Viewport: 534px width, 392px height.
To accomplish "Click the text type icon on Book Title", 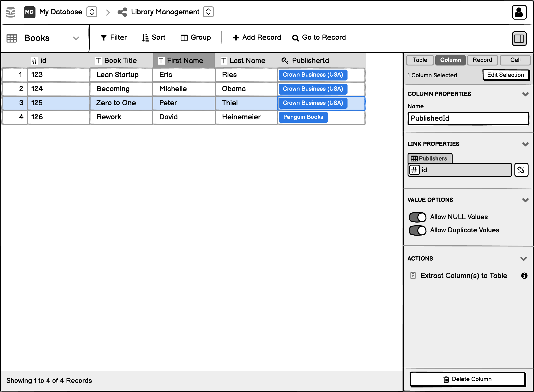I will pos(98,61).
